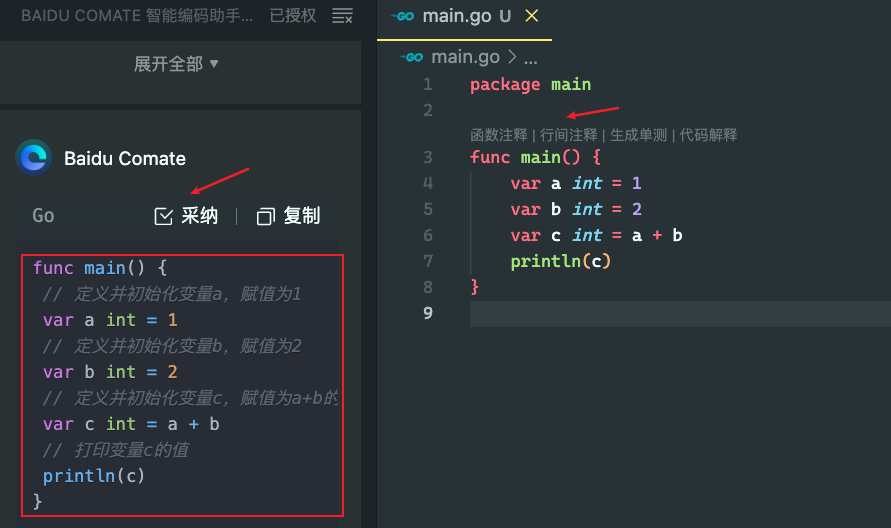Screen dimensions: 891x528
Task: Click 'var b int = 2' in the editor
Action: [576, 209]
